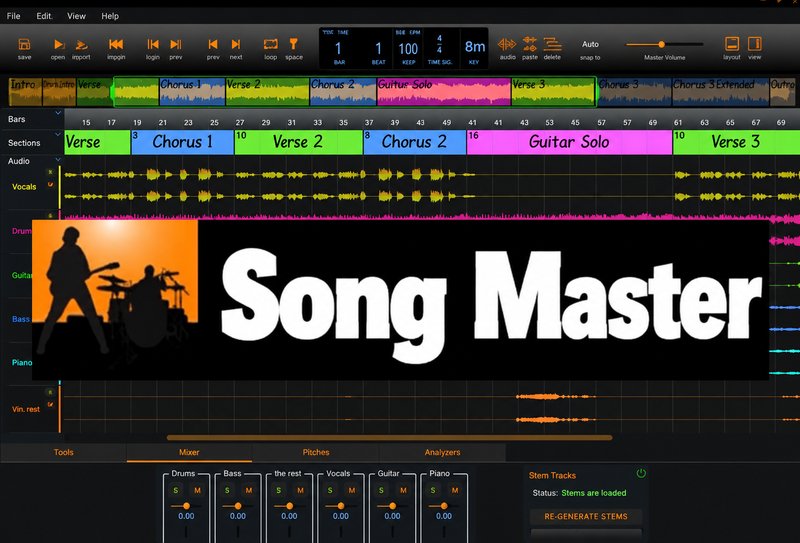Open the Edit menu

pyautogui.click(x=44, y=16)
